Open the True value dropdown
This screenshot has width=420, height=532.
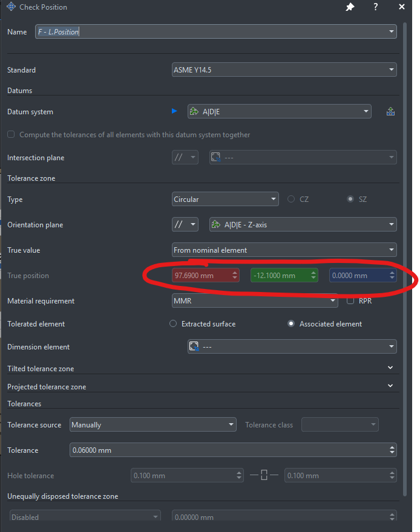tap(284, 250)
